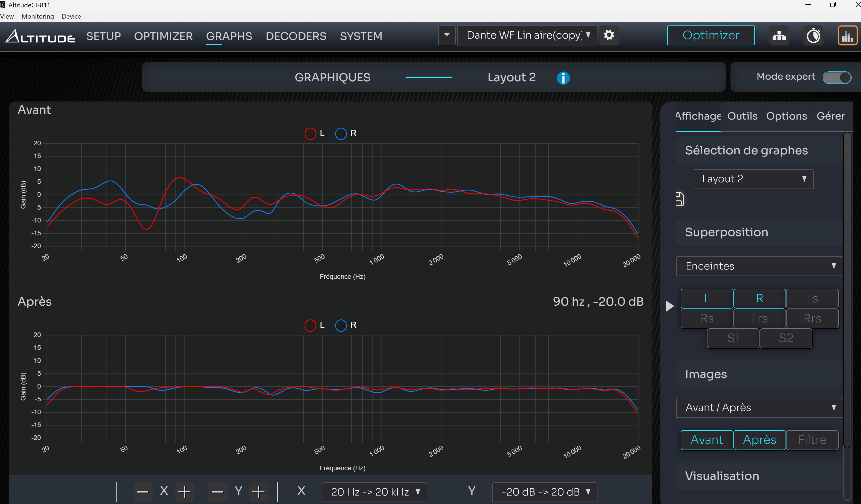Collapse side panel with the triangle arrow

coord(670,306)
